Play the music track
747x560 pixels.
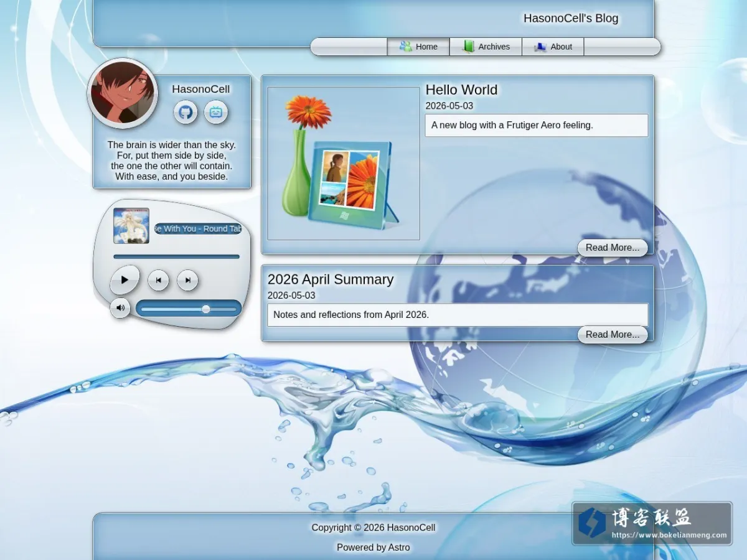click(125, 280)
